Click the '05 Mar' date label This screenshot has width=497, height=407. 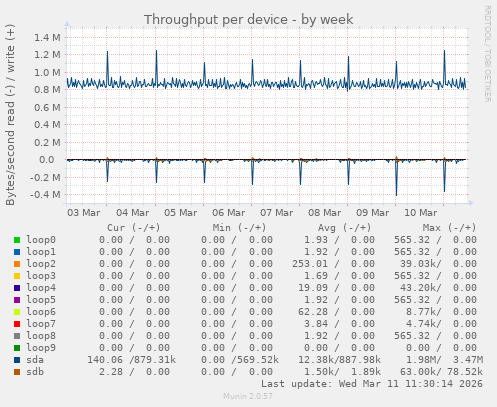coord(181,213)
